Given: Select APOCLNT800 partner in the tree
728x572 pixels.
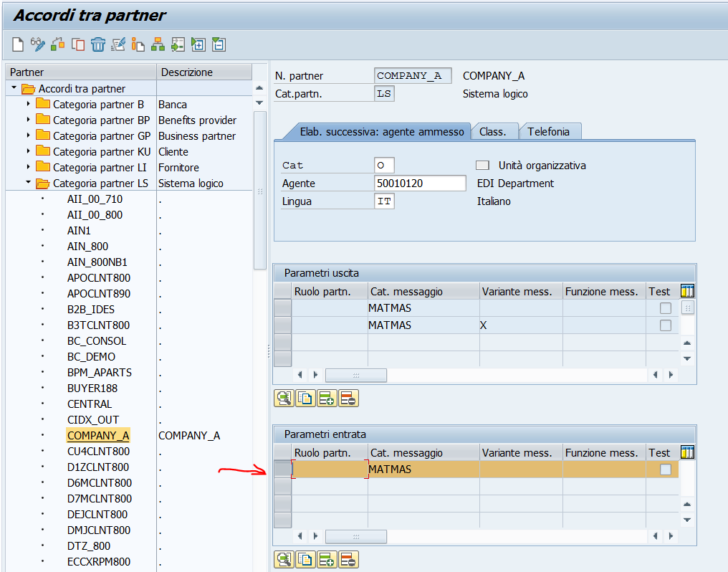Looking at the screenshot, I should point(99,277).
